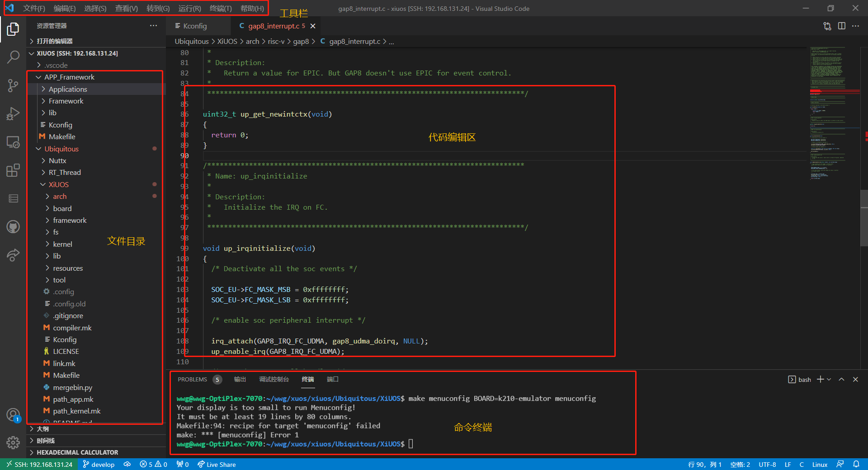The image size is (868, 470).
Task: Expand the Applications folder
Action: [96, 89]
